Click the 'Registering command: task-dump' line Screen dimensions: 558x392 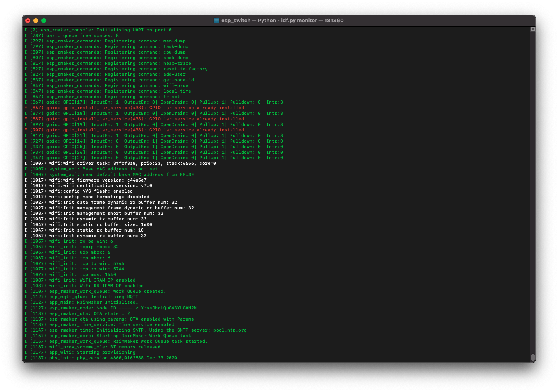coord(107,46)
